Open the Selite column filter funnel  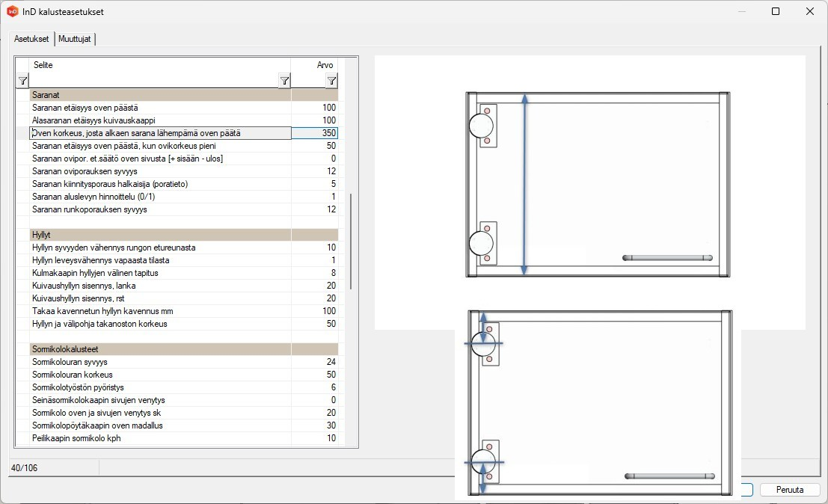pos(285,81)
